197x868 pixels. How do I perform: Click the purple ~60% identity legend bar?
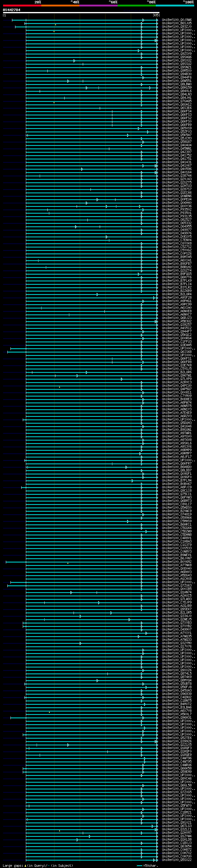click(x=98, y=6)
